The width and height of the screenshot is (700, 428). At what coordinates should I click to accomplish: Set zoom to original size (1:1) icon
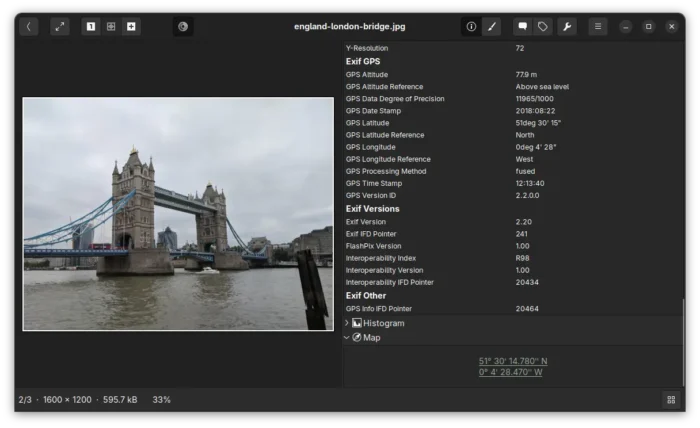[x=91, y=26]
